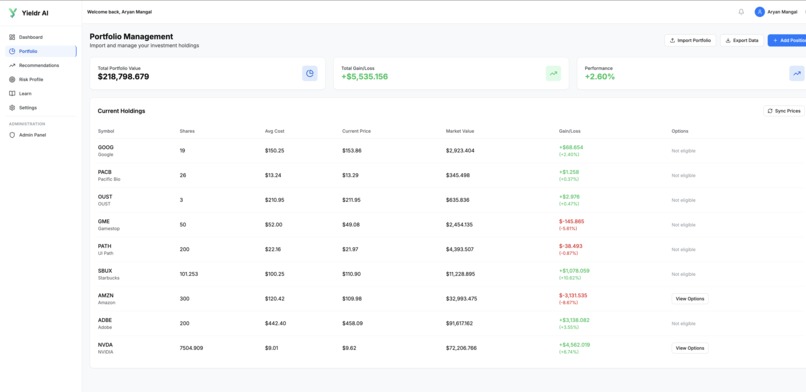Image resolution: width=806 pixels, height=392 pixels.
Task: Select the NVDA symbol
Action: (105, 345)
